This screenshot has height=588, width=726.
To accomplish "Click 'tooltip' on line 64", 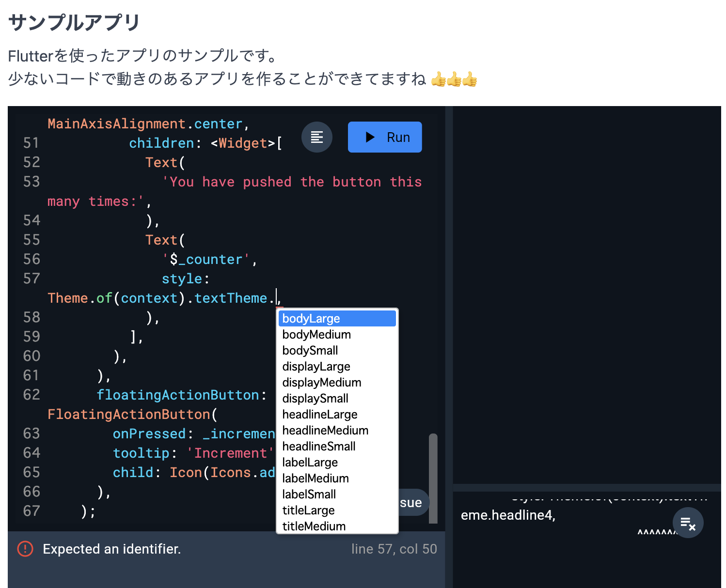I will pos(141,453).
